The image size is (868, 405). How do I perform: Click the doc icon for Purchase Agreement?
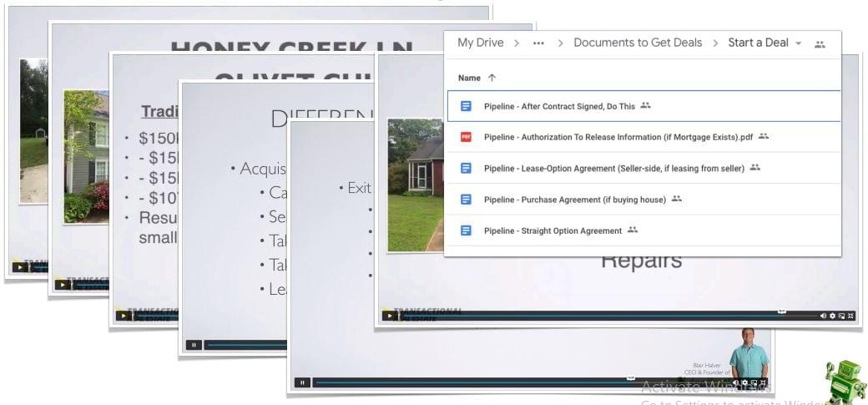466,199
